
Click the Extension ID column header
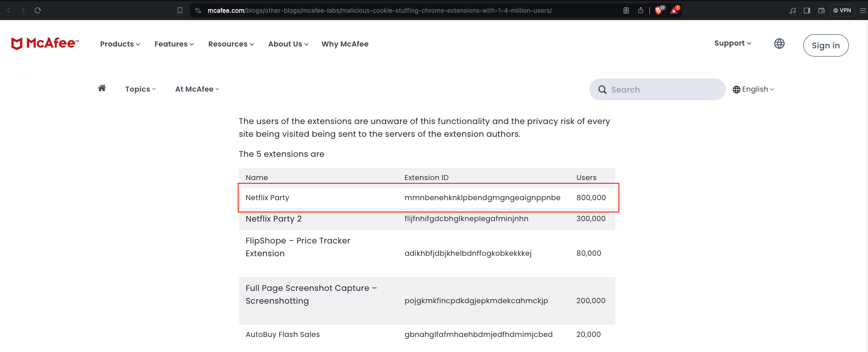(x=427, y=178)
